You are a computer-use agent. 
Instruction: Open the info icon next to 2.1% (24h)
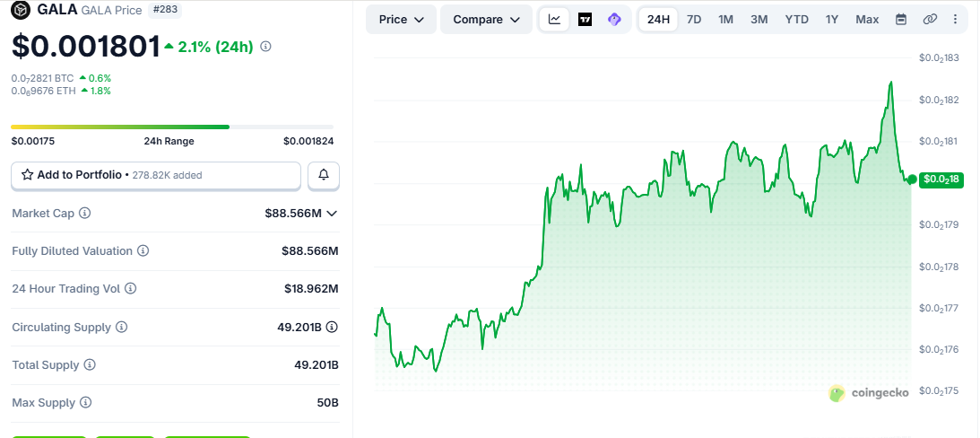pyautogui.click(x=265, y=47)
